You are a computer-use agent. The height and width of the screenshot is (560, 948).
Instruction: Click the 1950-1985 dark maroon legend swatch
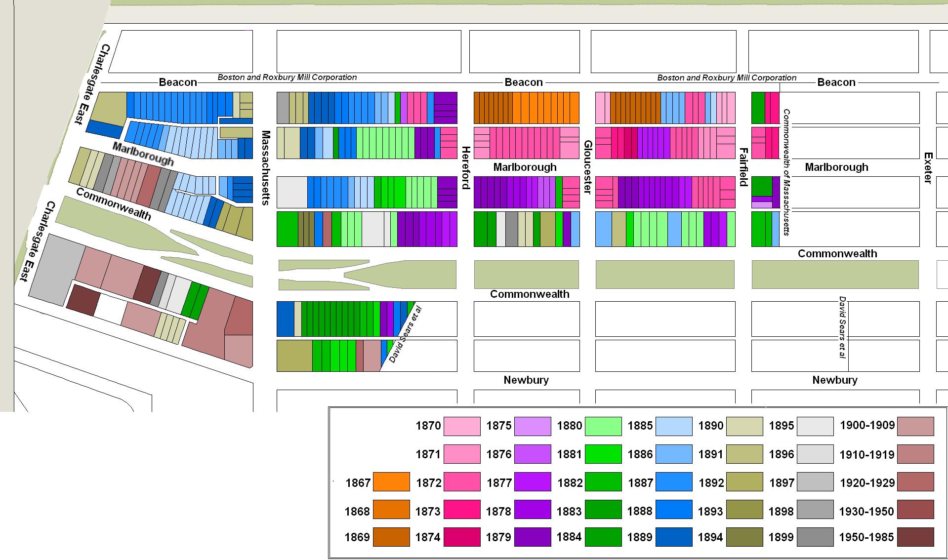915,537
